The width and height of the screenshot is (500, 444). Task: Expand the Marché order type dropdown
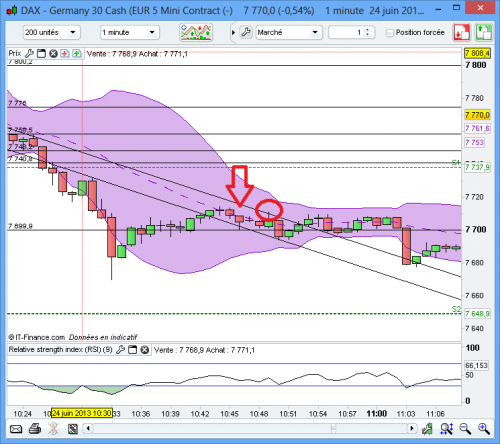click(x=289, y=32)
